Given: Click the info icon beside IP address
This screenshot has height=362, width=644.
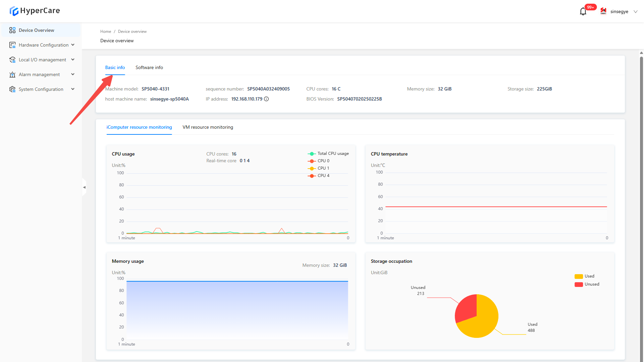Looking at the screenshot, I should tap(266, 99).
